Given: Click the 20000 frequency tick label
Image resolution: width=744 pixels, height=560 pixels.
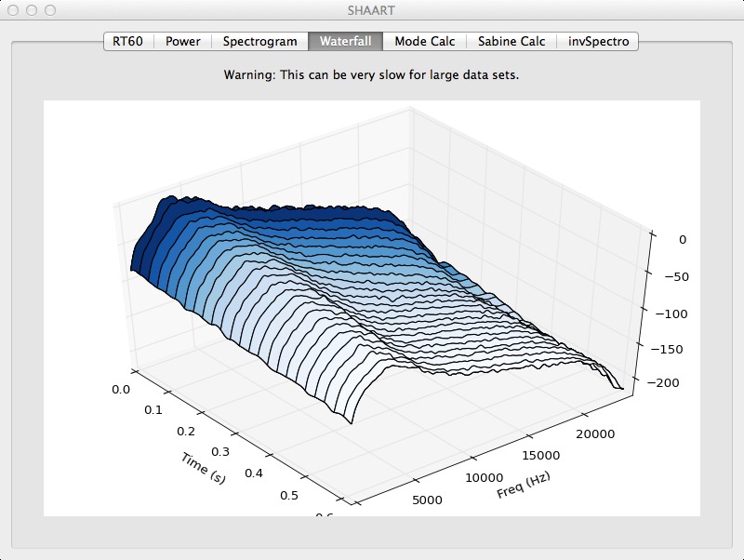Looking at the screenshot, I should (x=595, y=434).
